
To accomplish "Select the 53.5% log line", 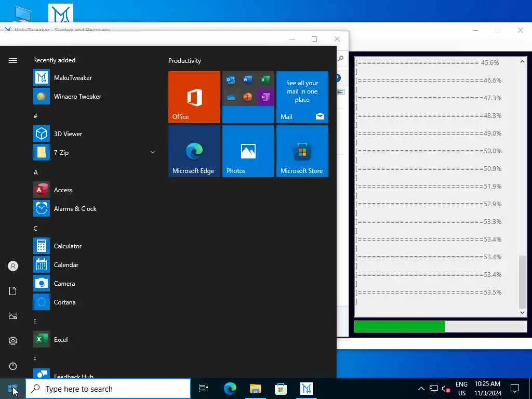I will pos(429,292).
